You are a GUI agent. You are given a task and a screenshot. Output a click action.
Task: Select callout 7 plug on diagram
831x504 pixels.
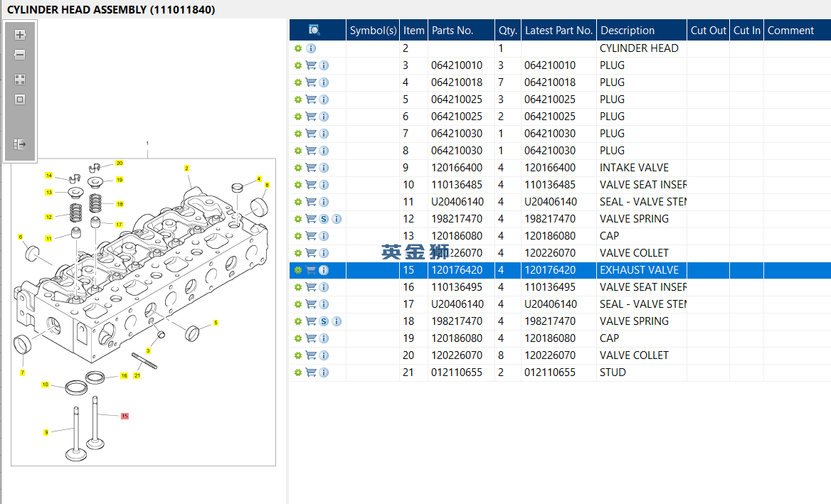click(22, 372)
